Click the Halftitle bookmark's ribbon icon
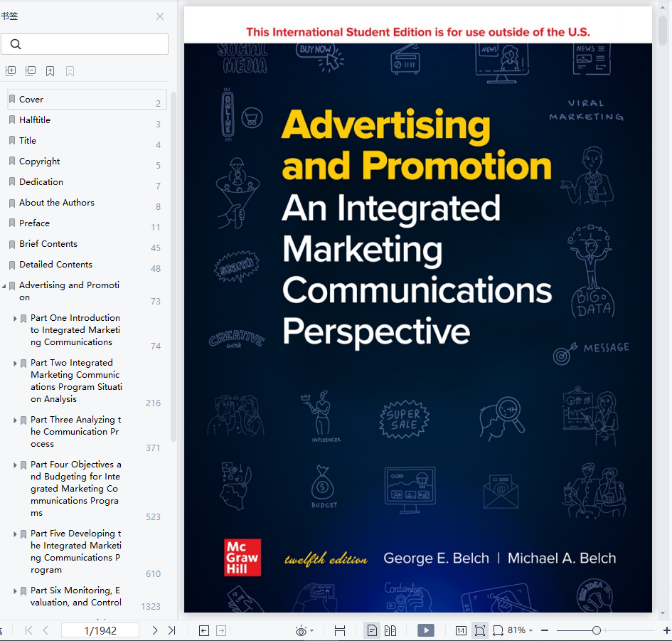This screenshot has width=672, height=641. click(x=12, y=120)
